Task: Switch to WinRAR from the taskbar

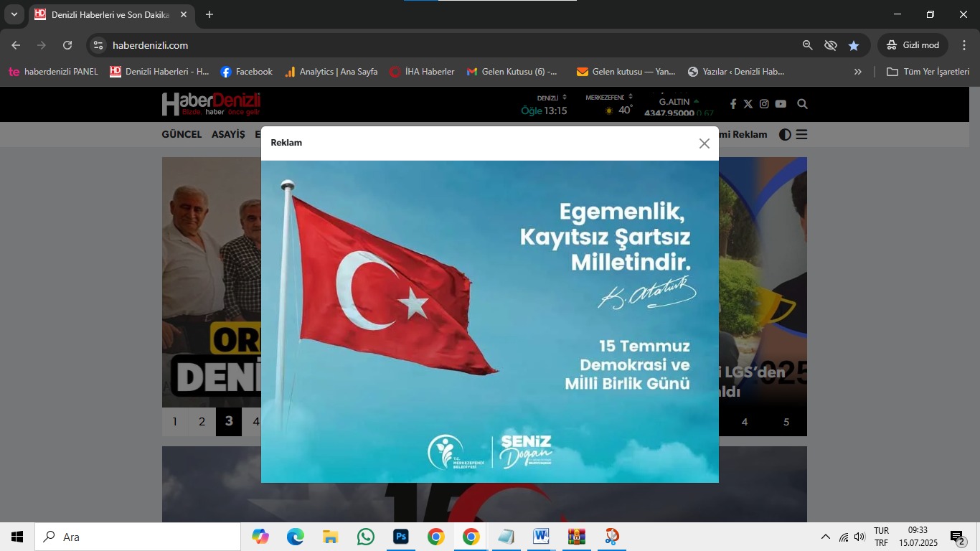Action: click(x=576, y=537)
